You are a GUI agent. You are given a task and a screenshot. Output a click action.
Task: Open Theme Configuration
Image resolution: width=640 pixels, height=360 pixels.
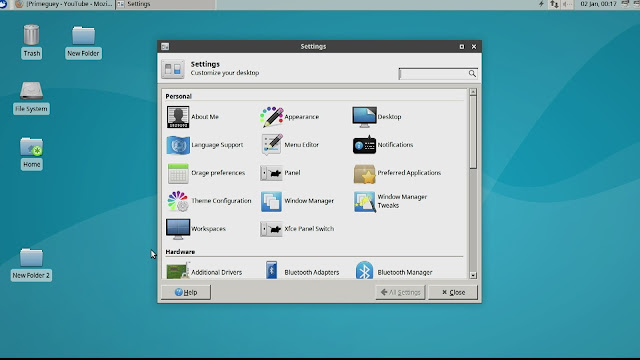[x=209, y=201]
